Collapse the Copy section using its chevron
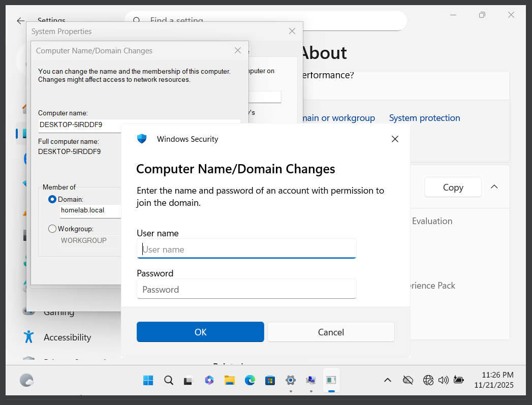Image resolution: width=532 pixels, height=405 pixels. point(494,186)
